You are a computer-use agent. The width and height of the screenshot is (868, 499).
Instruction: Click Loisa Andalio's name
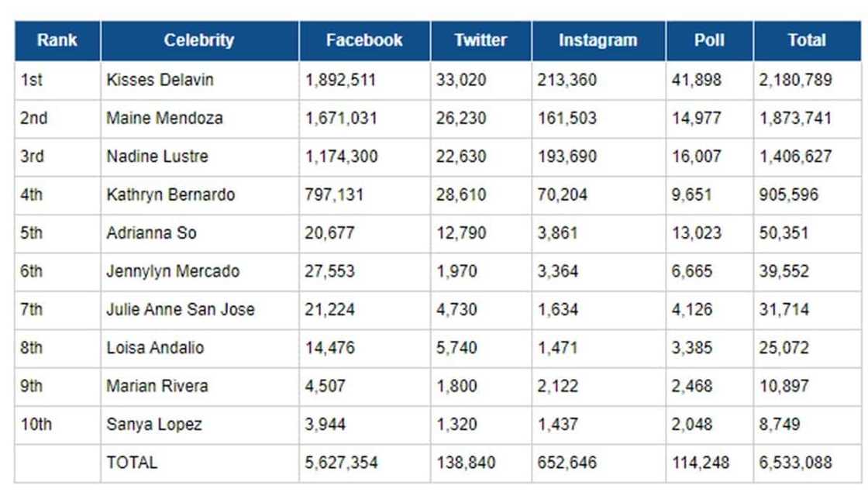point(155,348)
